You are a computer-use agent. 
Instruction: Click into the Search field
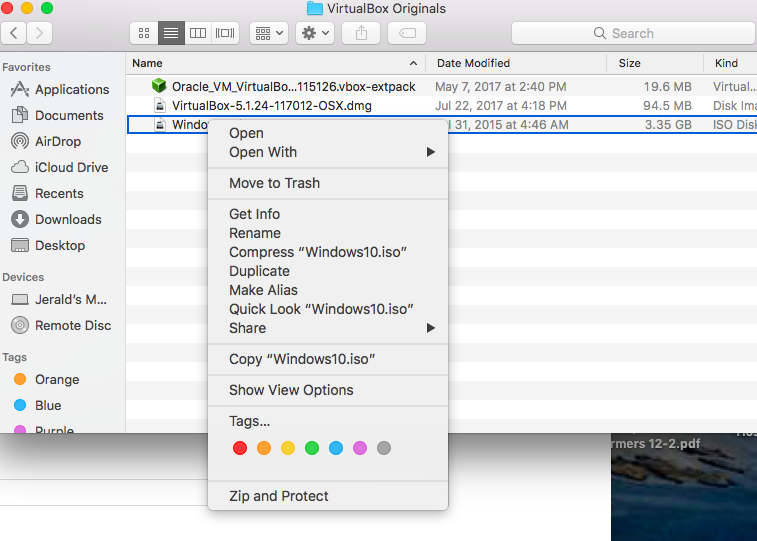633,33
